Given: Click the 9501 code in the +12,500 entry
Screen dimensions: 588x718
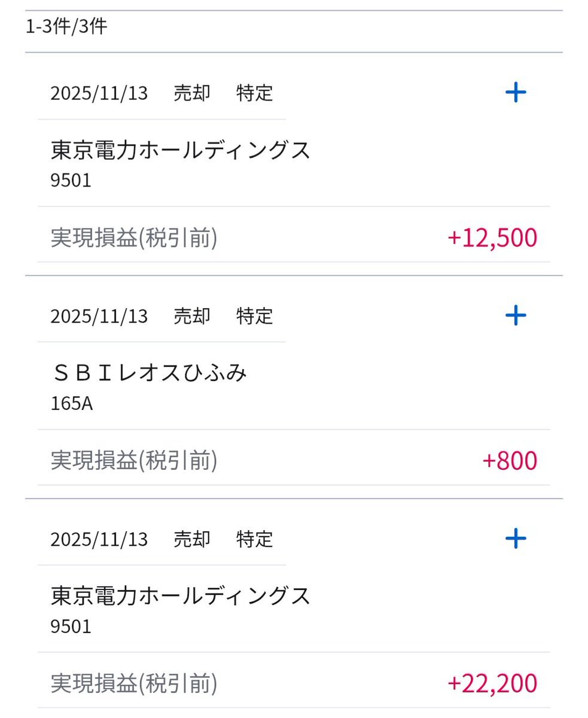Looking at the screenshot, I should coord(71,180).
